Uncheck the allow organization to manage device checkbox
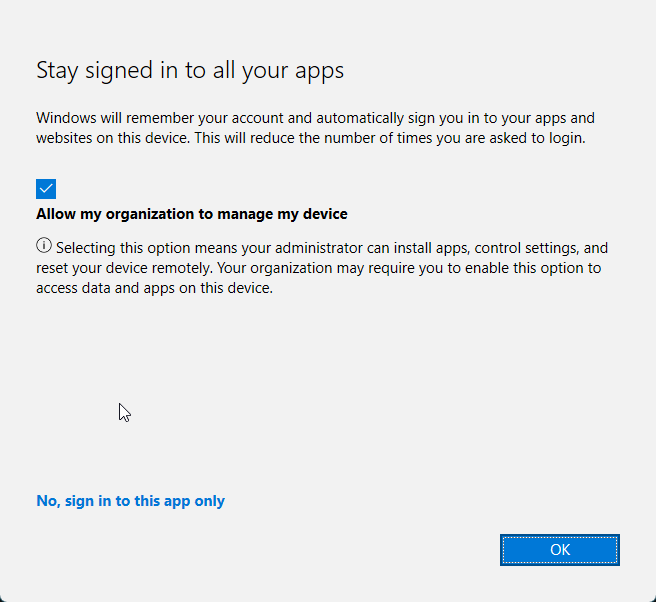This screenshot has width=656, height=602. 46,189
